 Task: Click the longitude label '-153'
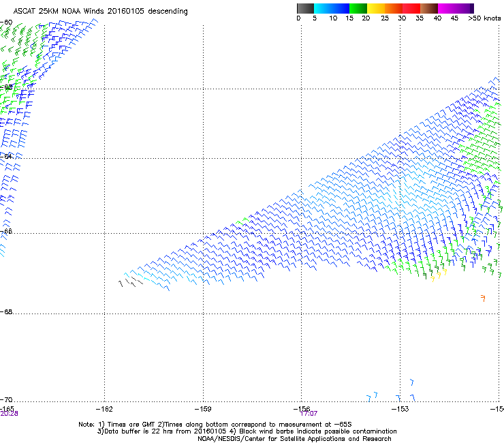coord(400,409)
